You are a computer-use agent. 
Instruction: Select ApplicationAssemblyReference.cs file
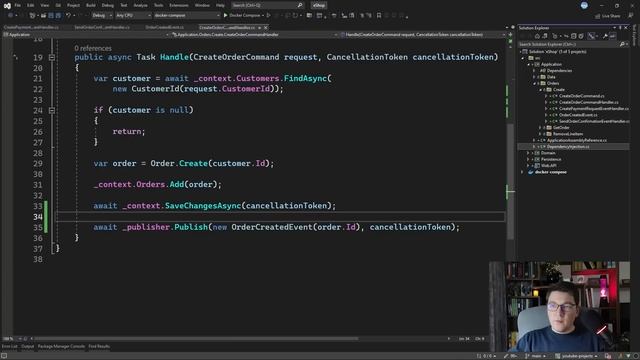(x=576, y=140)
